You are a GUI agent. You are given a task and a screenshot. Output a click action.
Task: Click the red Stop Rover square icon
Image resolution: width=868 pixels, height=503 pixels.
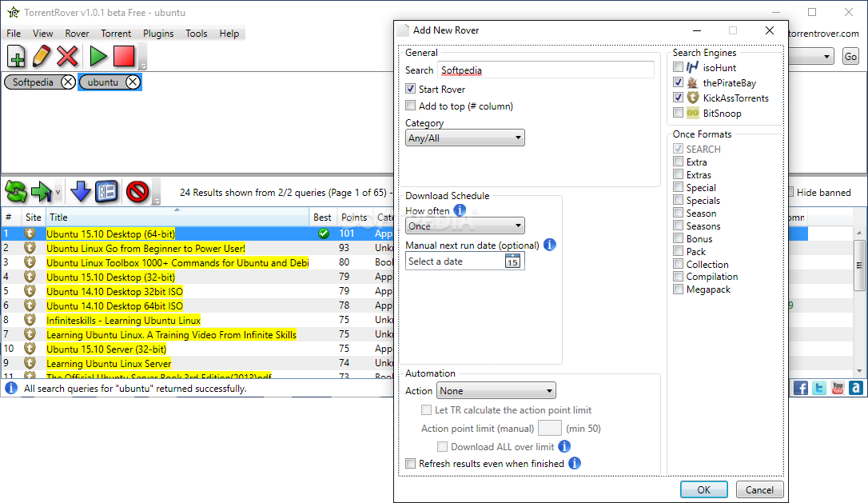click(124, 57)
